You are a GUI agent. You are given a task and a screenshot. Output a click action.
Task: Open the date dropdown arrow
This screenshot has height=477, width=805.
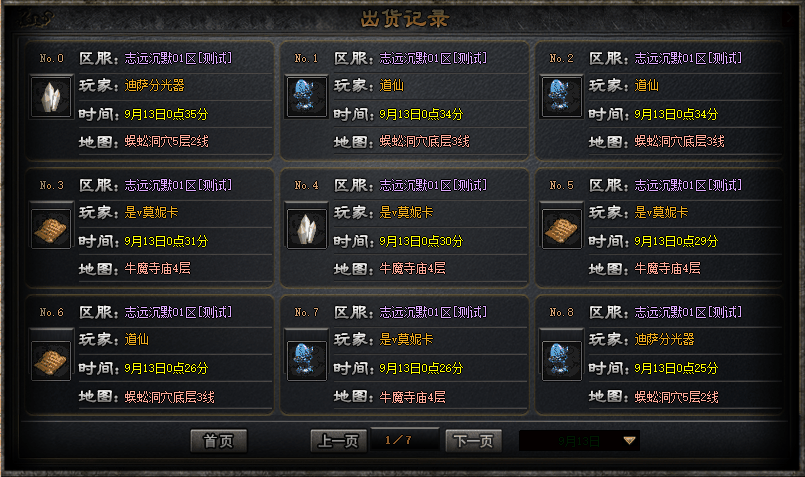(629, 441)
